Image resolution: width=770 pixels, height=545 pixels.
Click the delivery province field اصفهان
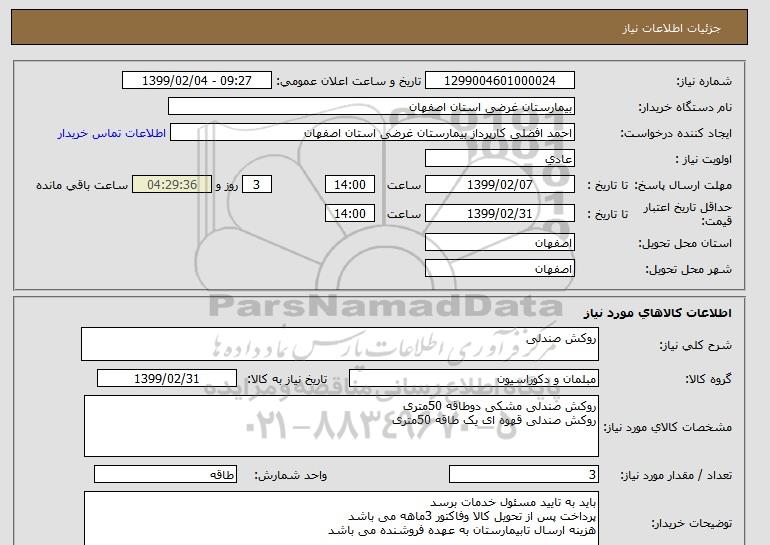click(500, 243)
